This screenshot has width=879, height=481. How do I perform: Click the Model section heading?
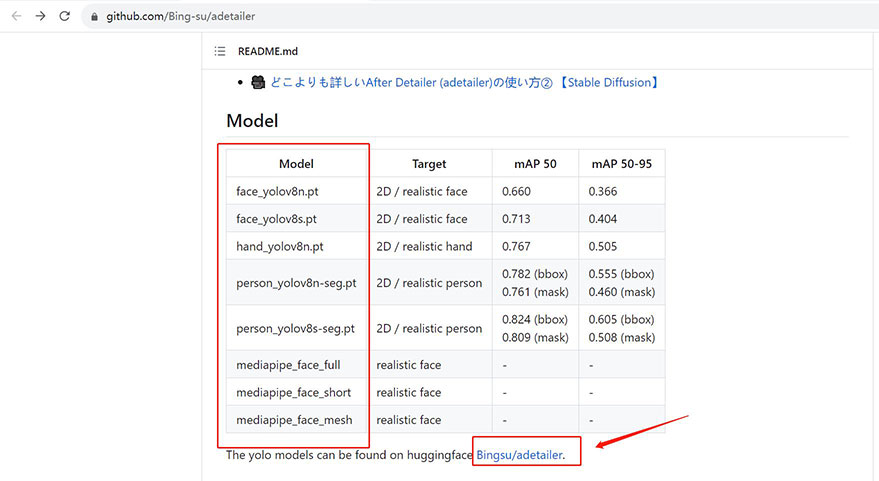pos(252,121)
